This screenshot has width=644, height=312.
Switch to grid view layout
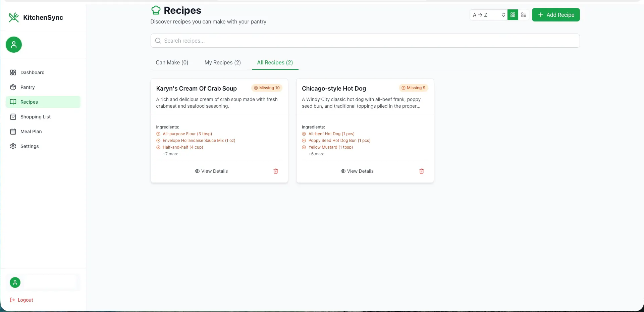click(x=513, y=15)
